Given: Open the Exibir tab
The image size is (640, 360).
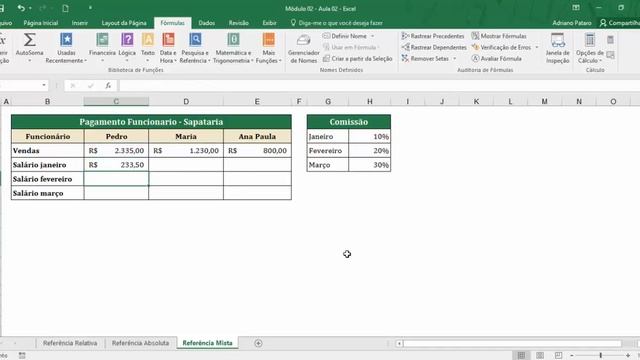Looking at the screenshot, I should [269, 23].
